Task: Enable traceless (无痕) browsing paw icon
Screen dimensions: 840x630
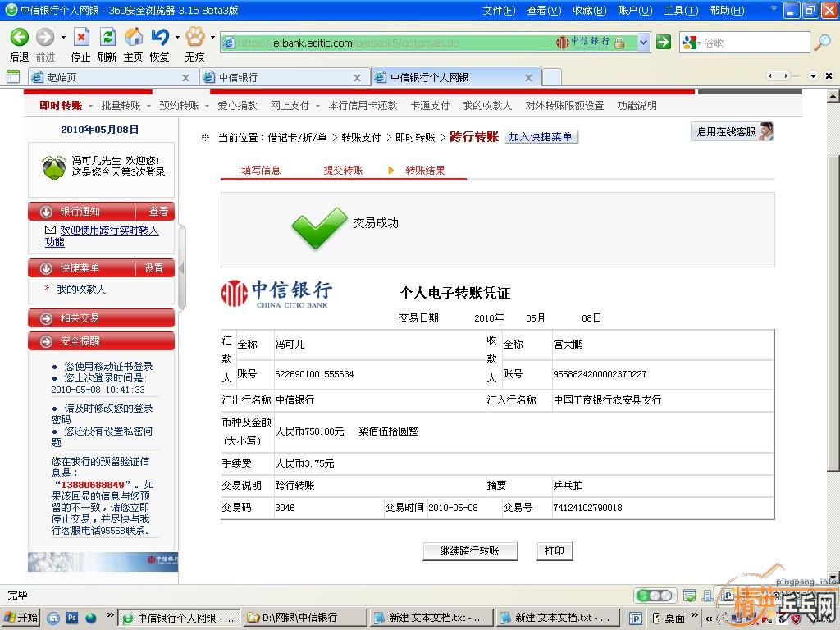Action: pyautogui.click(x=194, y=38)
